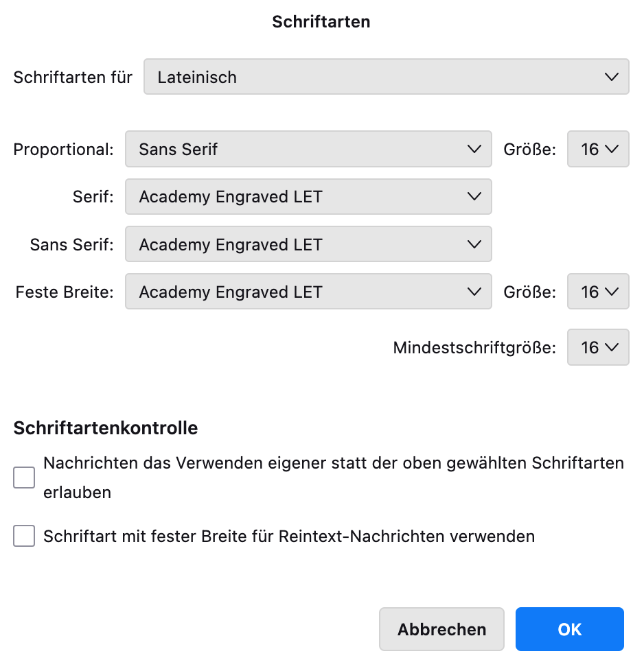Click the "Serif:" row label

93,198
